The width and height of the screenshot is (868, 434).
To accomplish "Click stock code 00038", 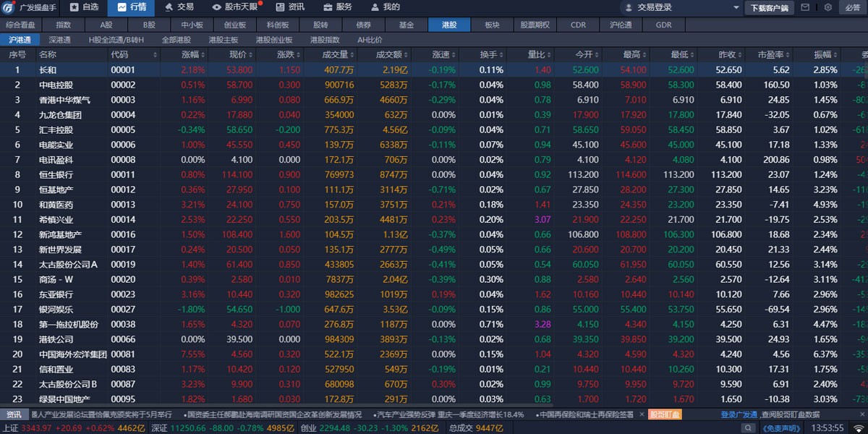I will [x=123, y=325].
